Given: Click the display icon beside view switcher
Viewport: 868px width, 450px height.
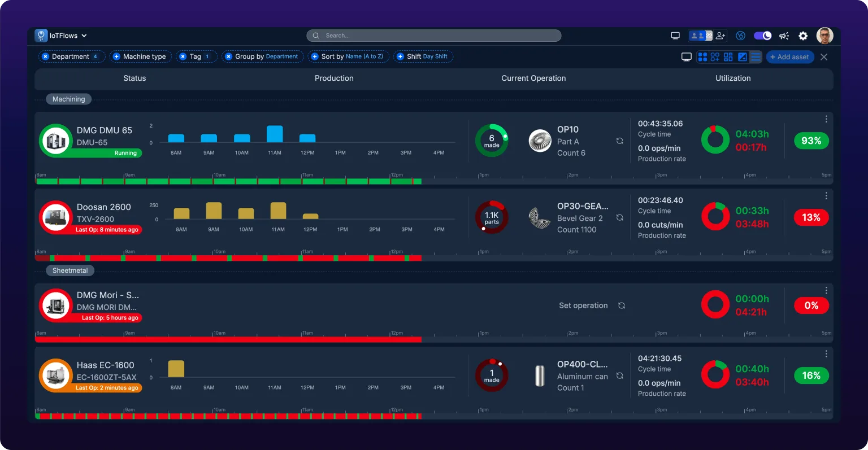Looking at the screenshot, I should tap(687, 57).
